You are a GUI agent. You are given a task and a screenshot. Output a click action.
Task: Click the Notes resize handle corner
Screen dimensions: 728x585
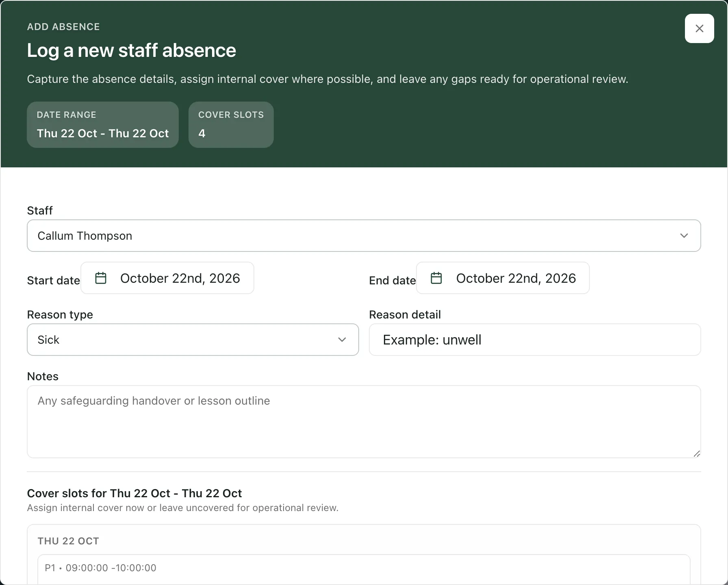[697, 454]
